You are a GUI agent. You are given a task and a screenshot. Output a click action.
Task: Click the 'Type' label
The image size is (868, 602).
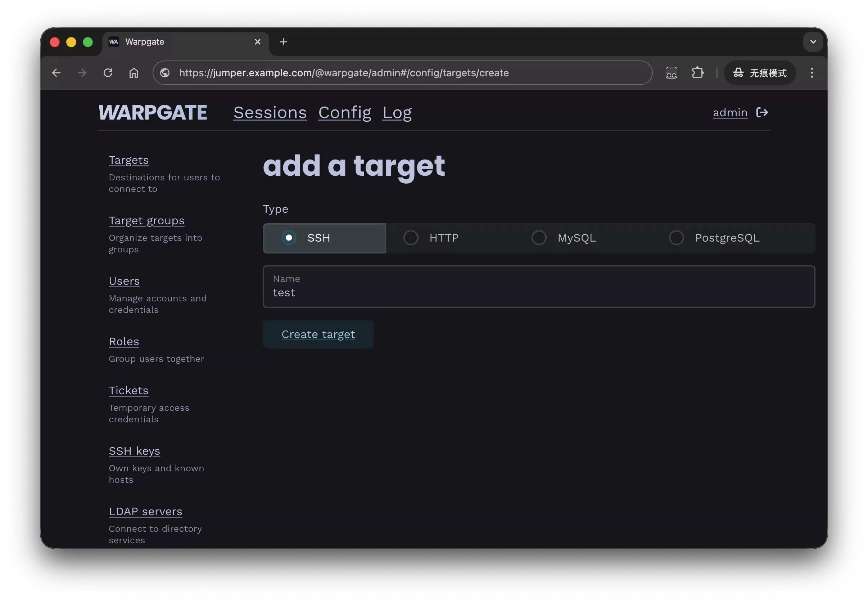[276, 209]
